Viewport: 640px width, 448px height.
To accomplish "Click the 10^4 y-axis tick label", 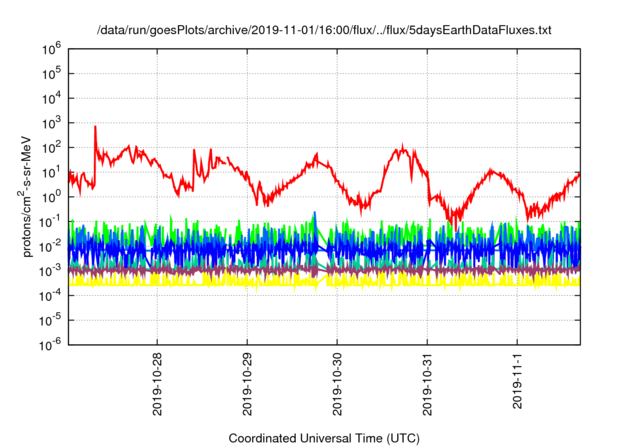I will [x=51, y=98].
